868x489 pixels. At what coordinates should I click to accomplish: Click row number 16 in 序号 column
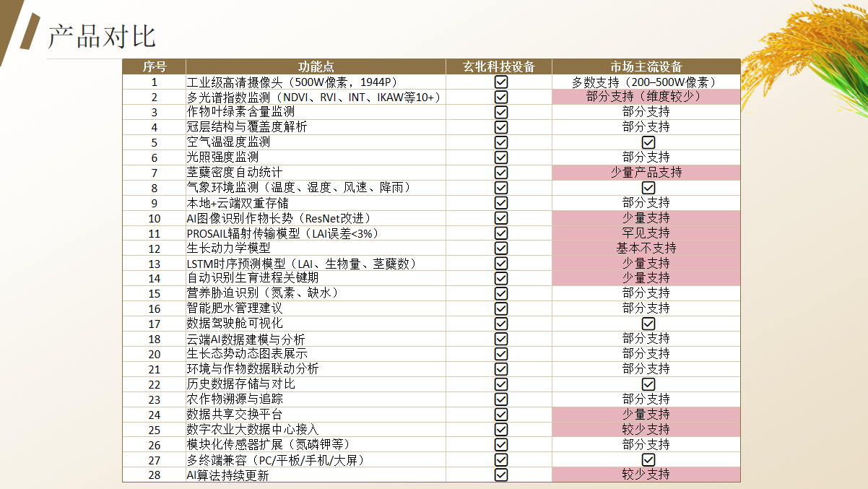[x=154, y=308]
